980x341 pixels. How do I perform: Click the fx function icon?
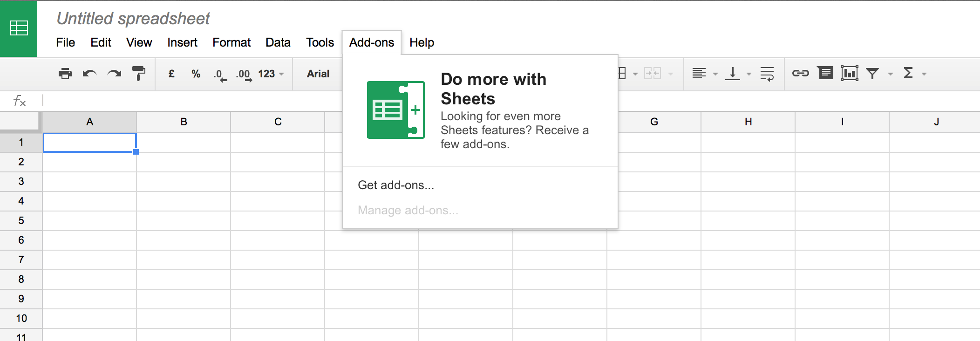(20, 101)
